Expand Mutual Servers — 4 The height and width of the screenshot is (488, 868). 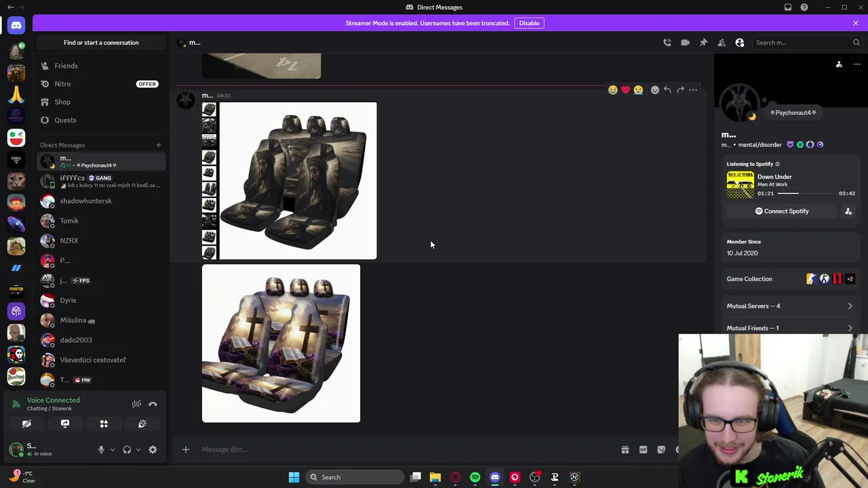tap(790, 306)
